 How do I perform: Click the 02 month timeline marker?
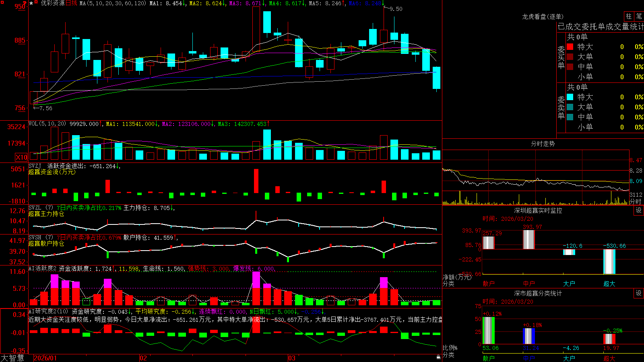click(x=143, y=358)
